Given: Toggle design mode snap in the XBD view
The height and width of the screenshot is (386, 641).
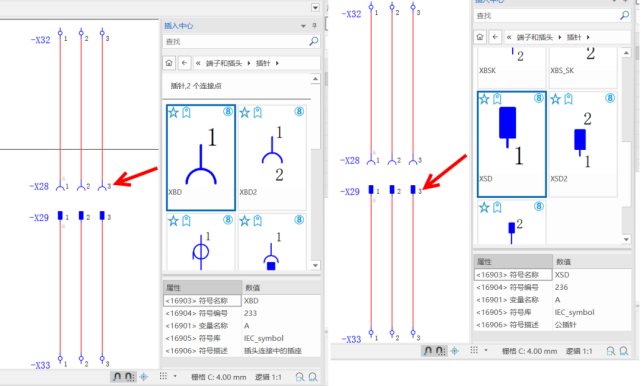Looking at the screenshot, I should [x=117, y=377].
